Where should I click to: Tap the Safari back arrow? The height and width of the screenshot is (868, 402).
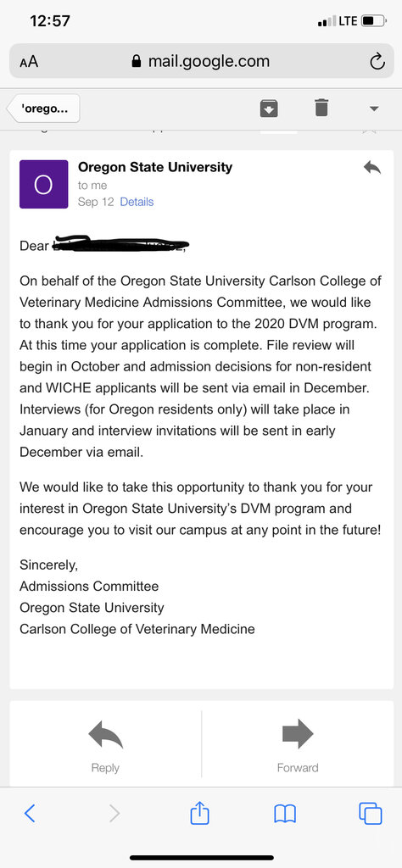[30, 813]
